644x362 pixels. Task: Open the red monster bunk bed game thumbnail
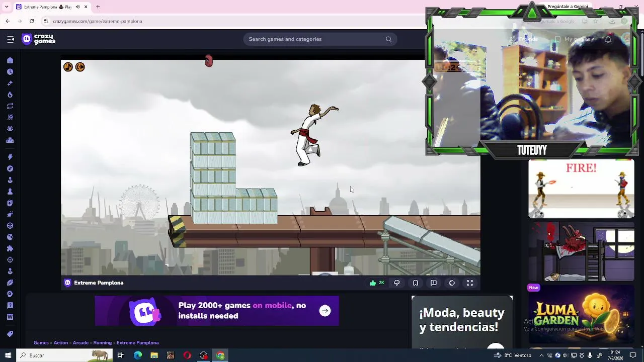coord(581,251)
